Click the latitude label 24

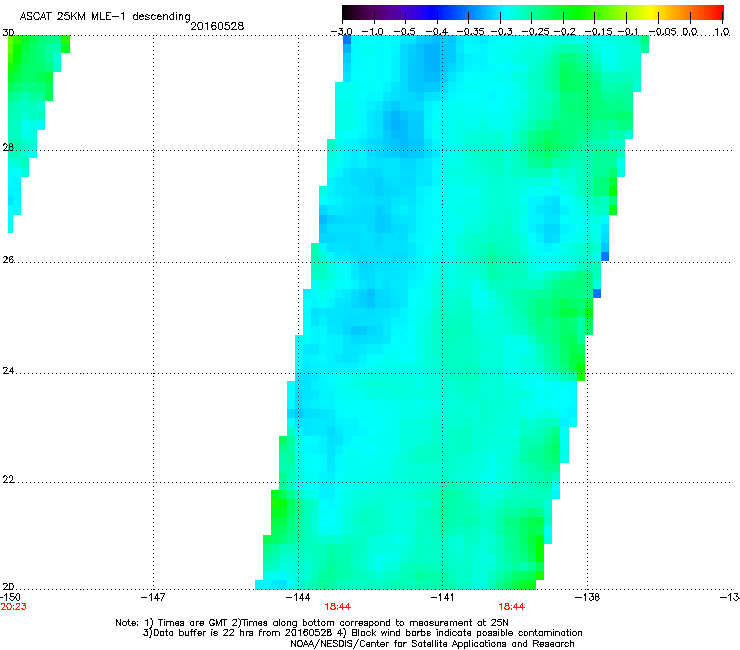(x=8, y=371)
